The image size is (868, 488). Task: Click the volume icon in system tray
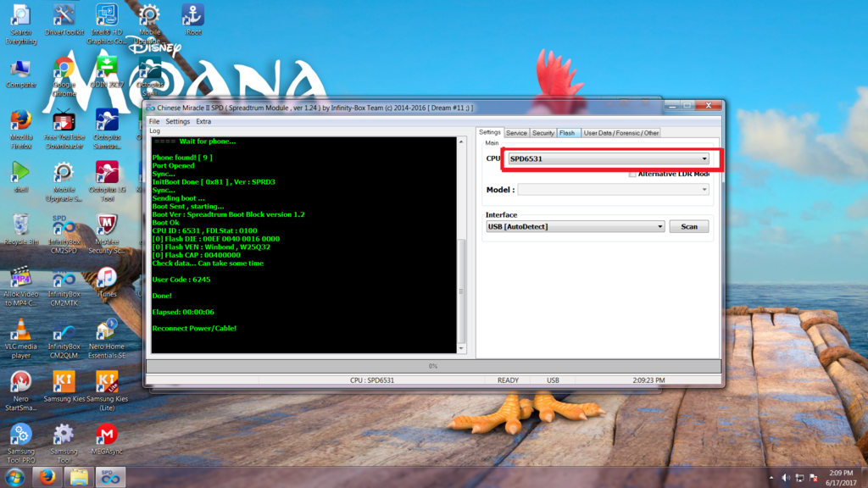tap(786, 478)
